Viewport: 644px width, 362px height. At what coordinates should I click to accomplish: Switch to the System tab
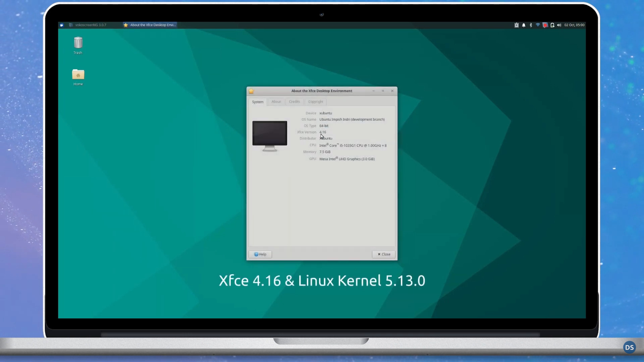[258, 102]
